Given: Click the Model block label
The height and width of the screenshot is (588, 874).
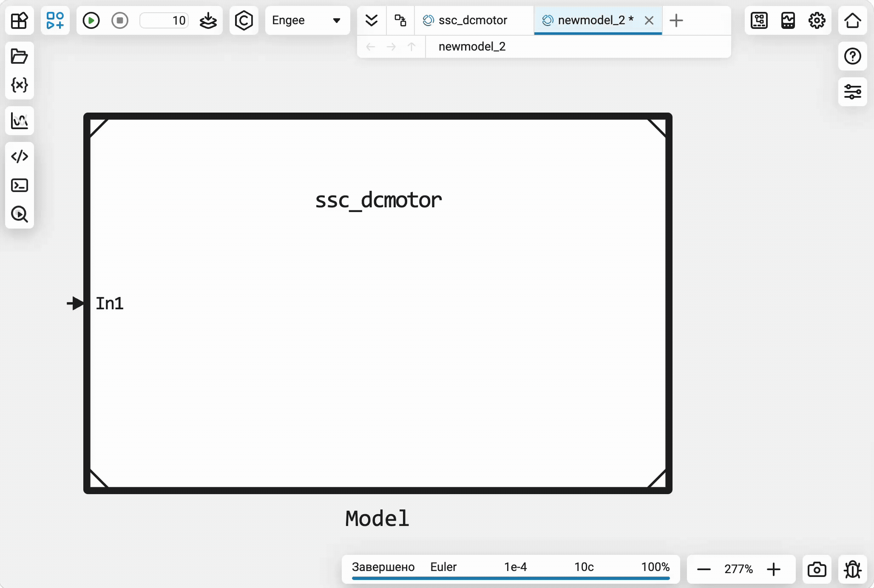Looking at the screenshot, I should [x=377, y=519].
